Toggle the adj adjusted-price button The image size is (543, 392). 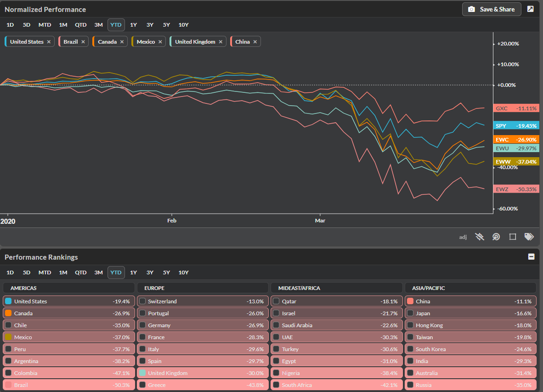(x=463, y=237)
